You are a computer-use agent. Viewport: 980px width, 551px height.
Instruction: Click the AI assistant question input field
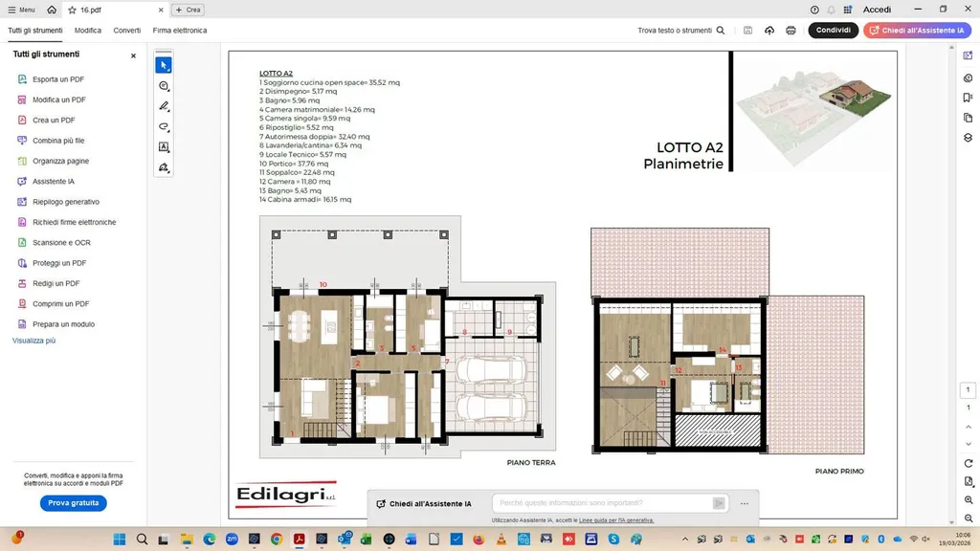coord(603,503)
